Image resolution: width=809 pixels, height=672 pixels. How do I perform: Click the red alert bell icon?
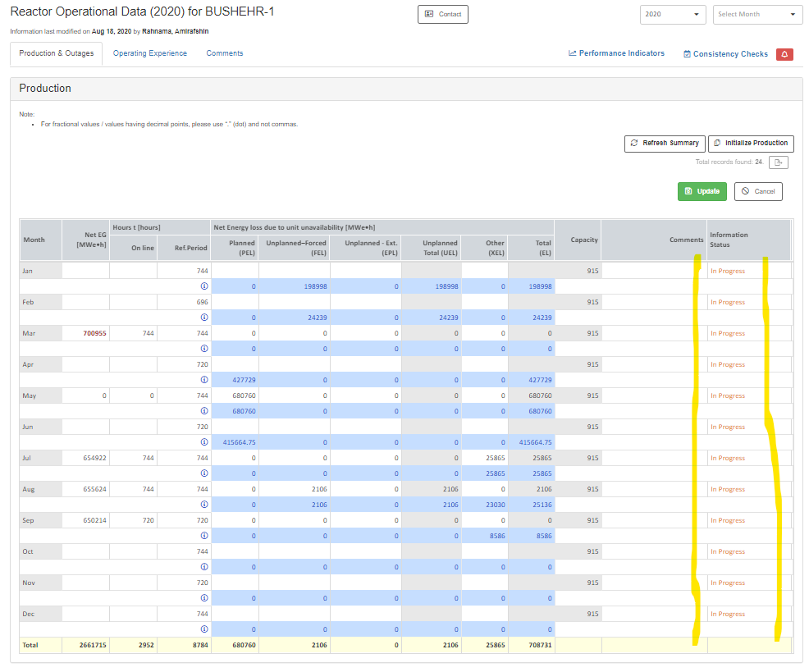[x=784, y=54]
